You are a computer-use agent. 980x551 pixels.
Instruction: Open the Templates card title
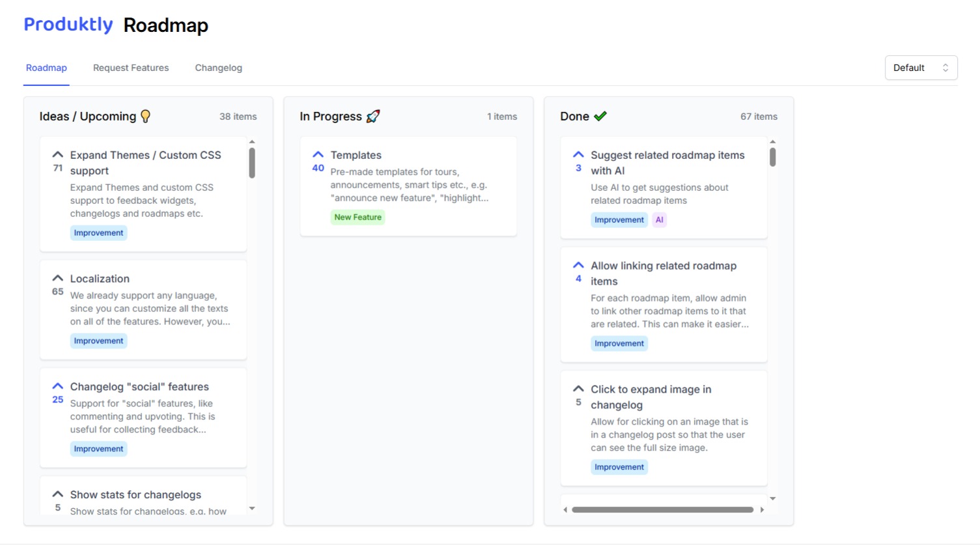(356, 155)
